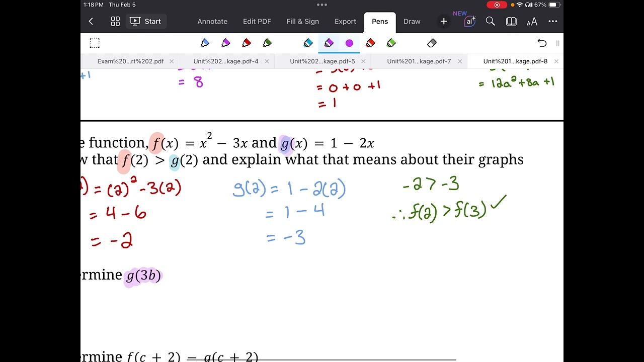Viewport: 644px width, 362px height.
Task: Select the blue pen
Action: tap(205, 43)
